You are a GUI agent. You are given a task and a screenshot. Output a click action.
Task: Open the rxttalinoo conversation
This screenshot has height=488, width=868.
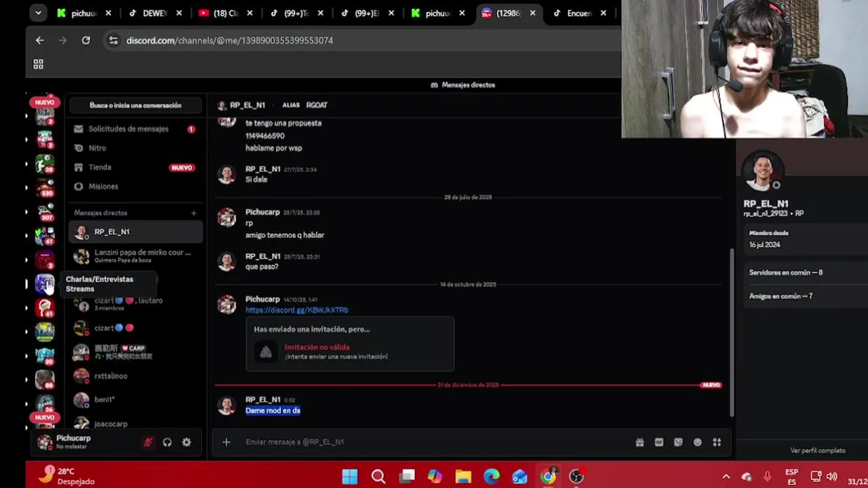click(136, 375)
